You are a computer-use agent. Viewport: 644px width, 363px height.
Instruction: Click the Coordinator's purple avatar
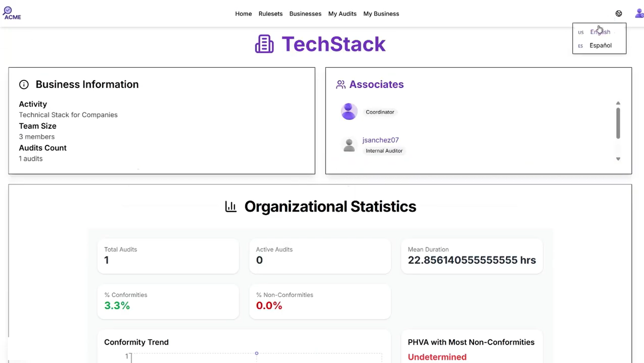coord(349,111)
